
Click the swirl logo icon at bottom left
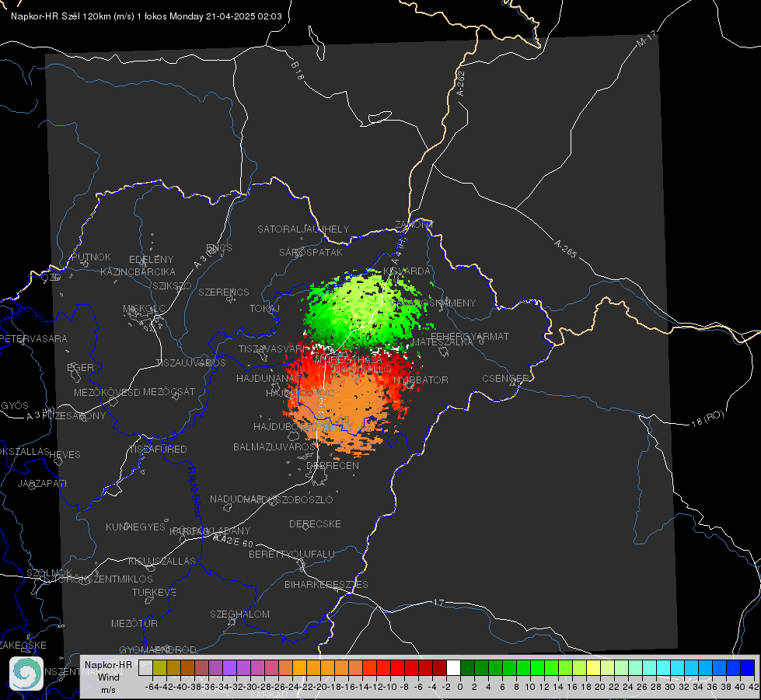coord(26,674)
